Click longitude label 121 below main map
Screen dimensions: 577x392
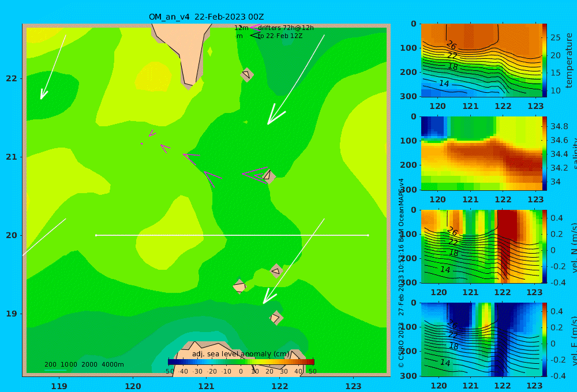206,386
